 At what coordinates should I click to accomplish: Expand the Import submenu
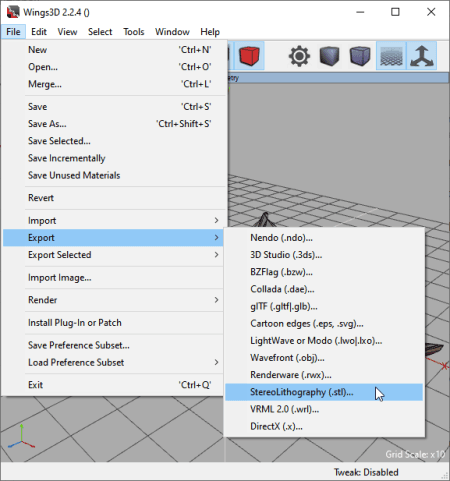(114, 220)
